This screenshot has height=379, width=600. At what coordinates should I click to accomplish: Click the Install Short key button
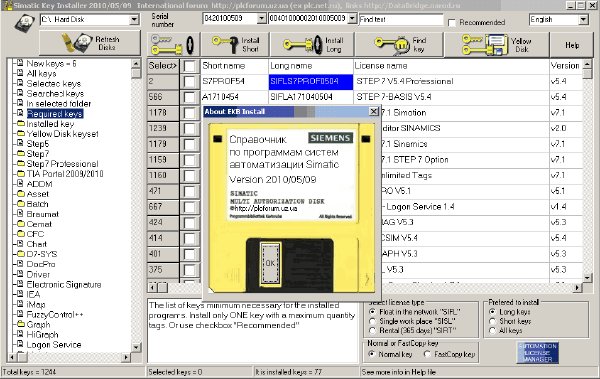[235, 44]
